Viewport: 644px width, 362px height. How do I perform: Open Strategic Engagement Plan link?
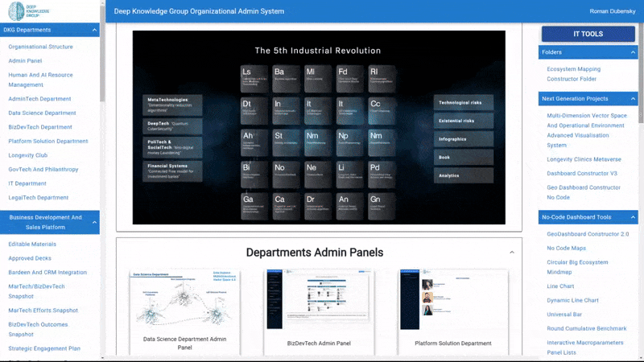[x=44, y=348]
